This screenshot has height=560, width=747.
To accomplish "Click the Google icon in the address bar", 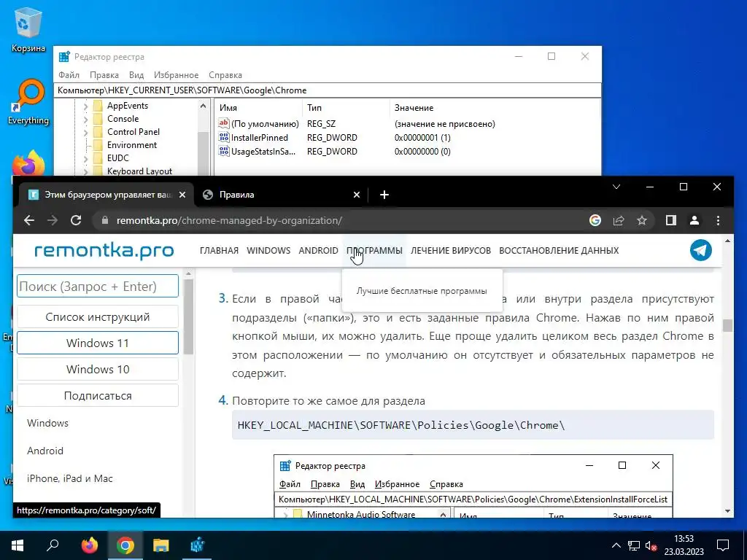I will coord(595,220).
